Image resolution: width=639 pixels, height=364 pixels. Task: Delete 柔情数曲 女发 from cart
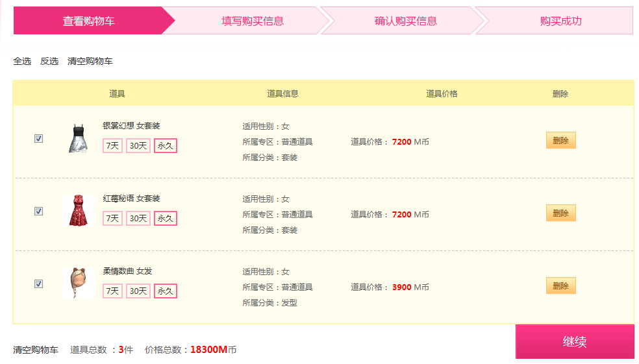click(561, 286)
